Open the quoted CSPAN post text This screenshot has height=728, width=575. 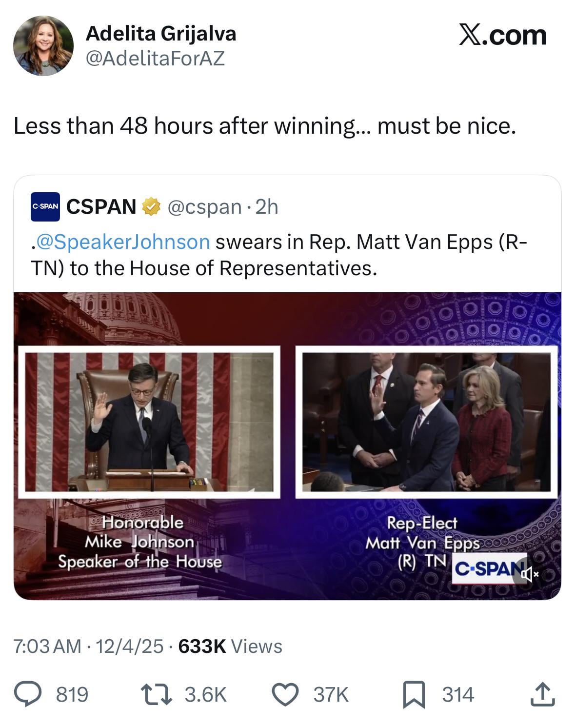tap(278, 255)
